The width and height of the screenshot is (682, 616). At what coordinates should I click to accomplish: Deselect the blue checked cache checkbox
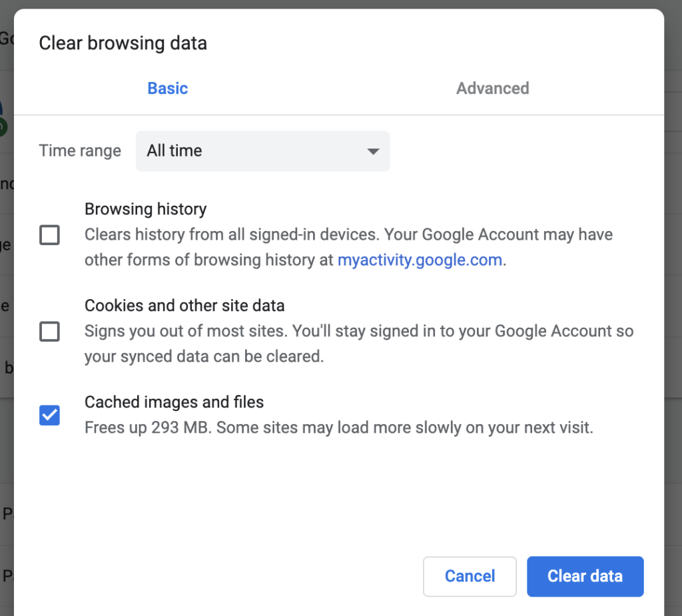tap(49, 415)
